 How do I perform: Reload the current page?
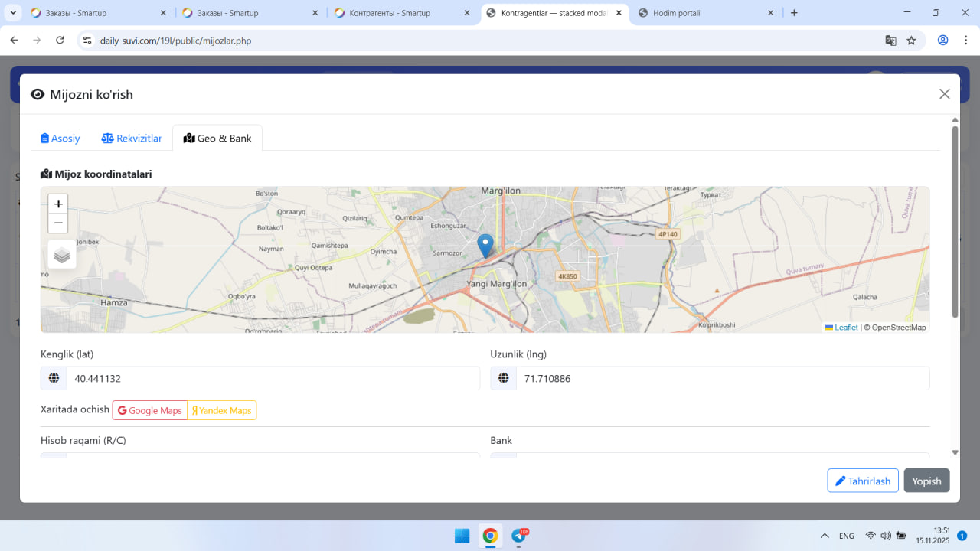point(60,41)
